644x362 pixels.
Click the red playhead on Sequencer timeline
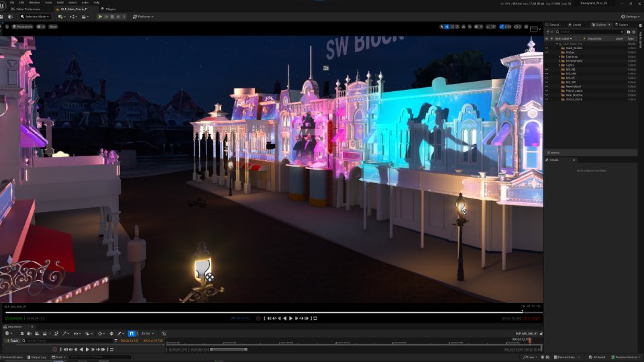click(x=530, y=341)
